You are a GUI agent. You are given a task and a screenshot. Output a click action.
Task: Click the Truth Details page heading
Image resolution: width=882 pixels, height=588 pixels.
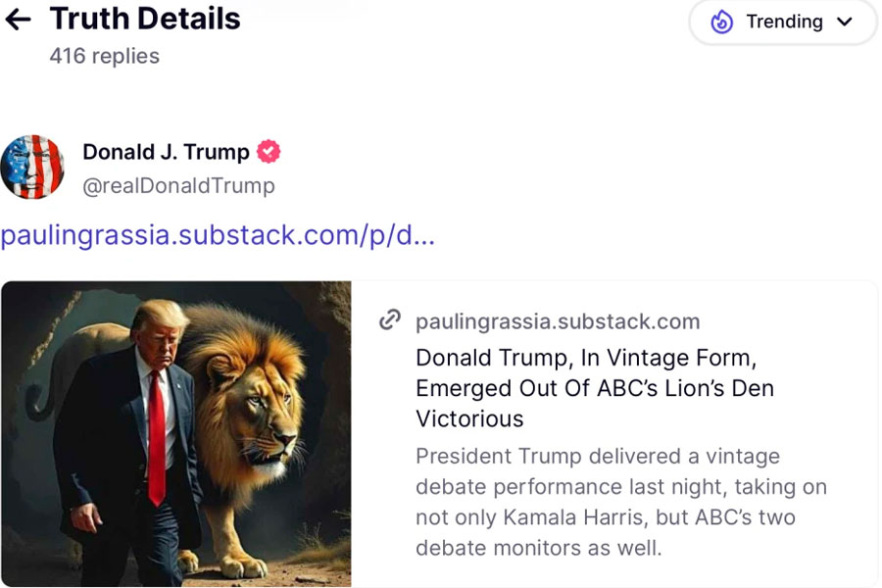pyautogui.click(x=145, y=19)
